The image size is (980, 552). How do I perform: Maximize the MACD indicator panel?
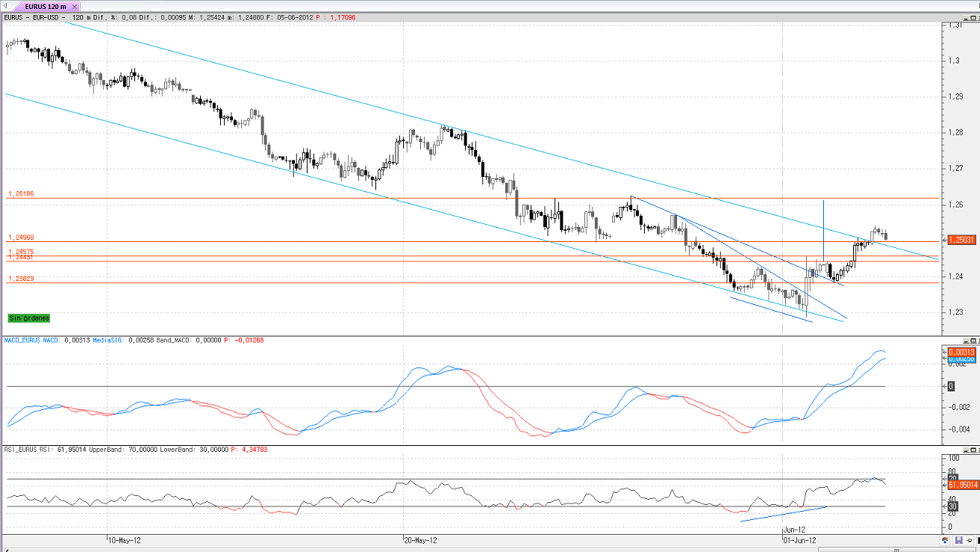pyautogui.click(x=974, y=341)
